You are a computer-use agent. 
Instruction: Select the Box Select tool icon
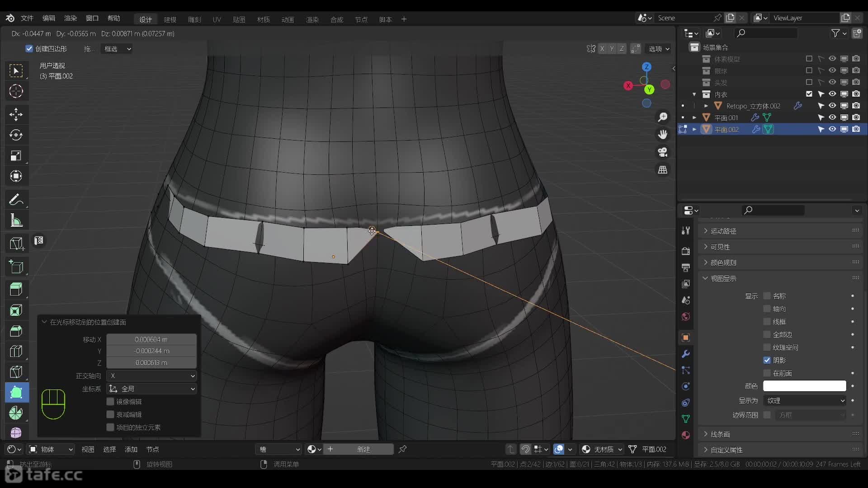point(16,71)
